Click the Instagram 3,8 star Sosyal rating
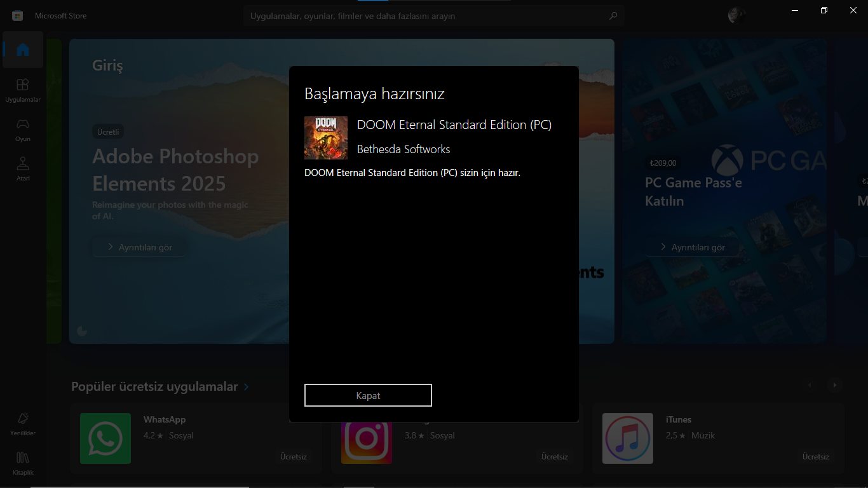 pos(430,436)
